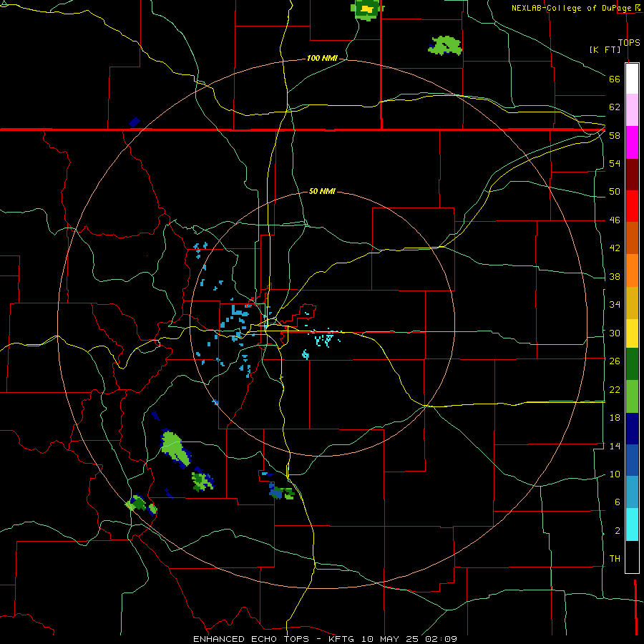The height and width of the screenshot is (644, 644).
Task: Click the "62" scale label
Action: pyautogui.click(x=615, y=107)
